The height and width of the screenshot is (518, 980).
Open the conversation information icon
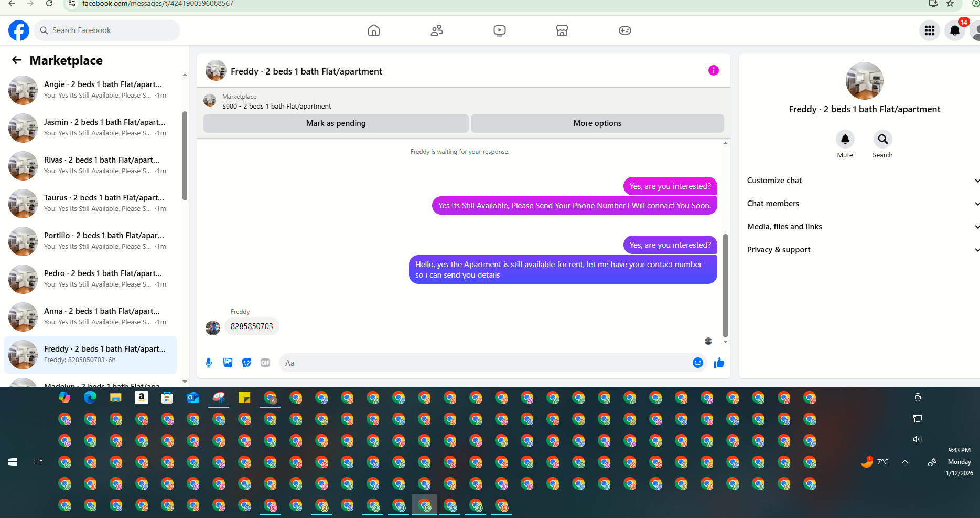click(x=713, y=70)
